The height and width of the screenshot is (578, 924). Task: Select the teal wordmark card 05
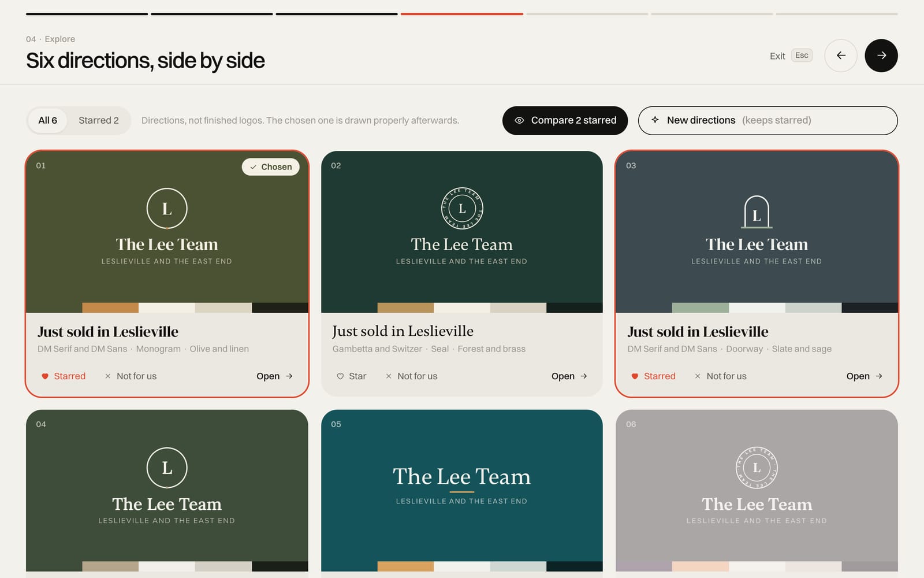(x=462, y=491)
